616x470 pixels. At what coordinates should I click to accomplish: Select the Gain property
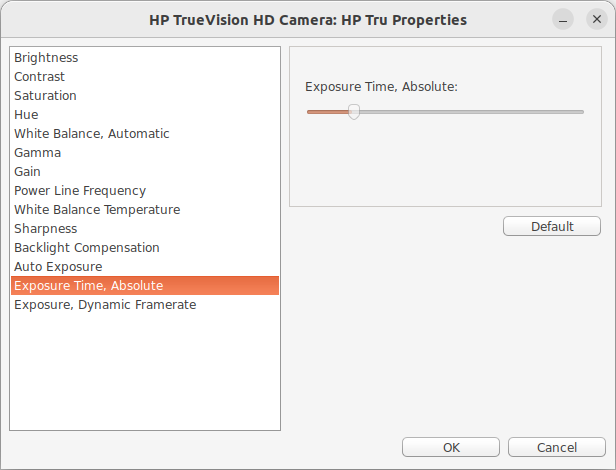[x=27, y=172]
